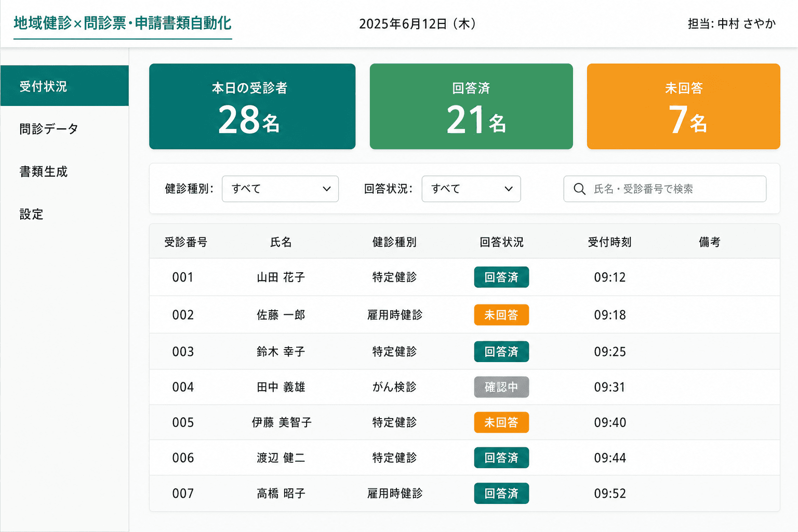
Task: Open the 健診種別 dropdown
Action: coord(280,189)
